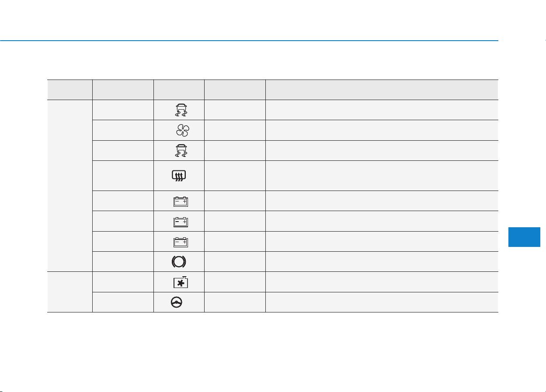The width and height of the screenshot is (546, 392).
Task: Select the steering wheel icon
Action: point(179,302)
